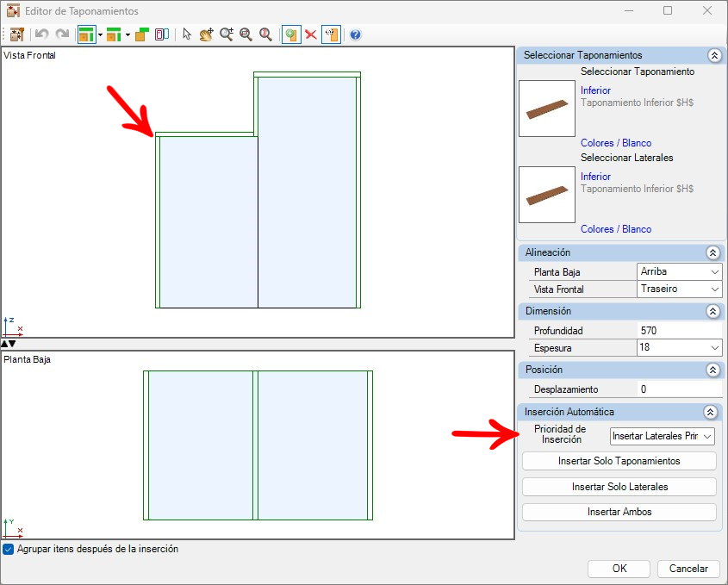Click the view splitter black arrows
The image size is (728, 585).
point(9,344)
